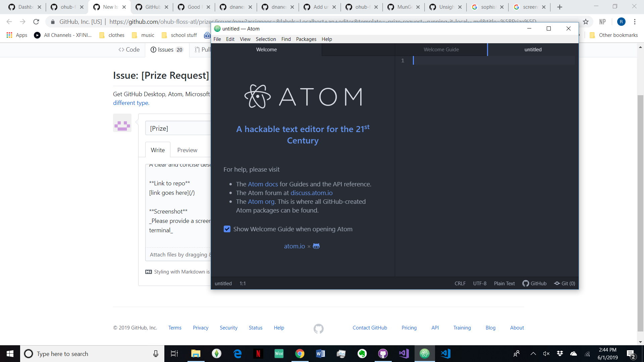The height and width of the screenshot is (362, 644).
Task: Open the Packages menu in Atom
Action: [306, 39]
